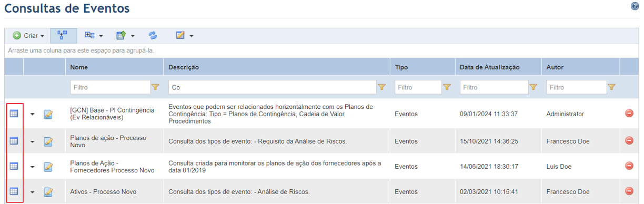Screen dimensions: 644x204
Task: View results grid for Planos de ação row
Action: [14, 140]
